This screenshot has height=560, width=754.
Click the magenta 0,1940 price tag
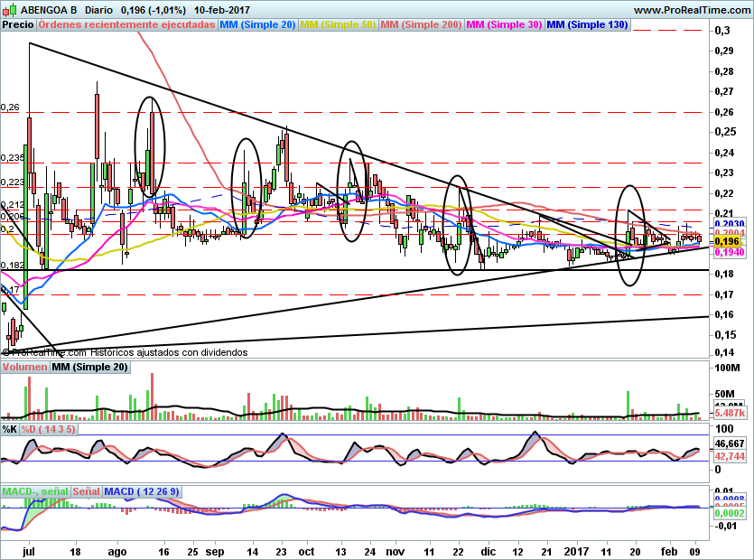click(x=729, y=252)
